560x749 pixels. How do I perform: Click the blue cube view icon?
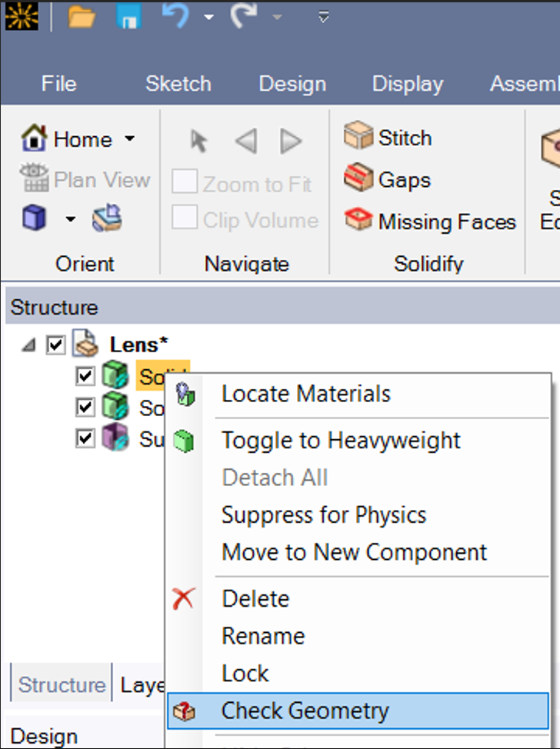tap(34, 218)
